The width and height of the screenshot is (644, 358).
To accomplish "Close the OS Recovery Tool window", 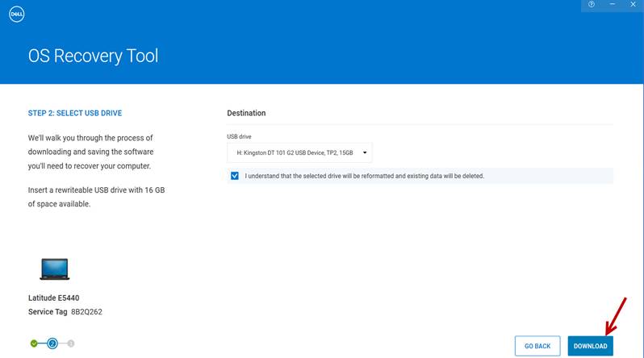I will click(x=633, y=5).
